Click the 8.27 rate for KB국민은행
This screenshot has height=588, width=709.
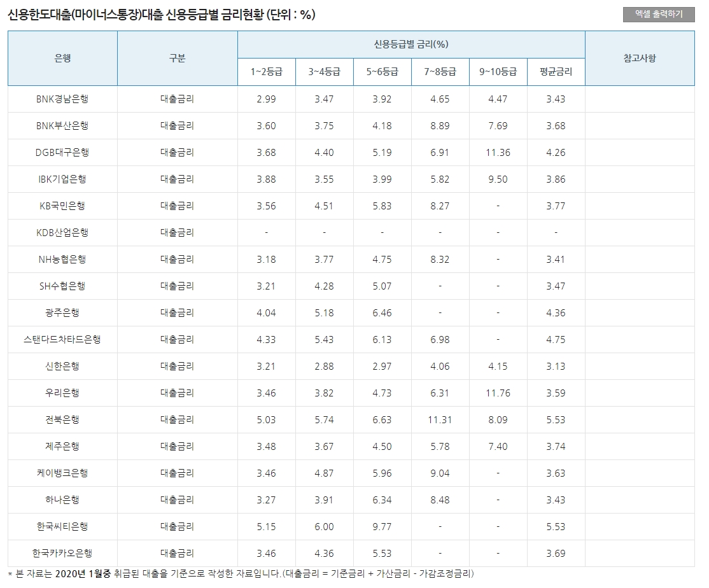[x=440, y=206]
